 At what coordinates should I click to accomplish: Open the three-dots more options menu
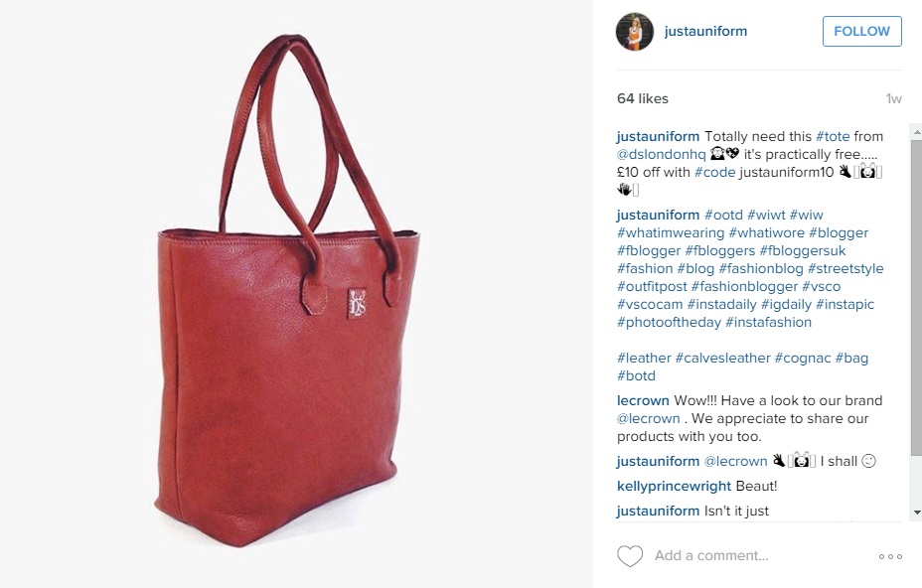click(x=890, y=556)
